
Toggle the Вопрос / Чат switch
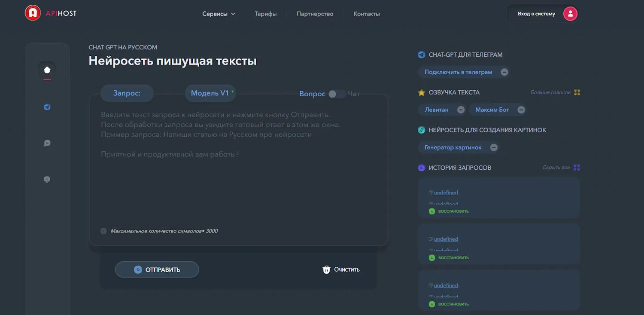(x=337, y=94)
